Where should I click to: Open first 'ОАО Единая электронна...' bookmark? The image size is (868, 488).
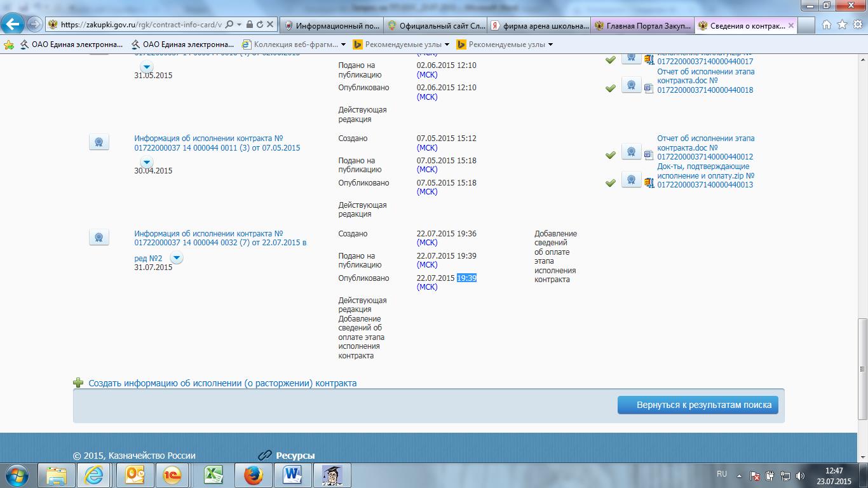click(x=71, y=44)
